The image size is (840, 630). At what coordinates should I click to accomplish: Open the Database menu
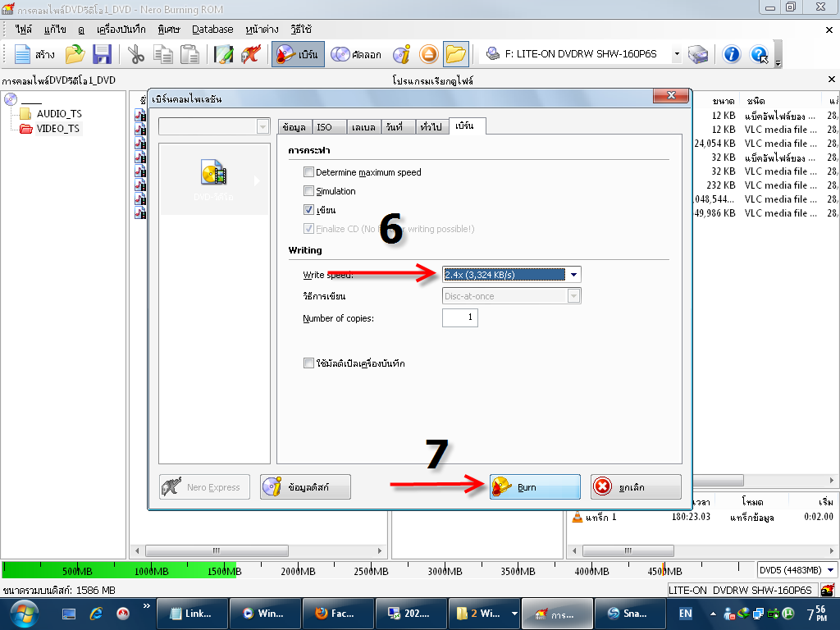212,30
